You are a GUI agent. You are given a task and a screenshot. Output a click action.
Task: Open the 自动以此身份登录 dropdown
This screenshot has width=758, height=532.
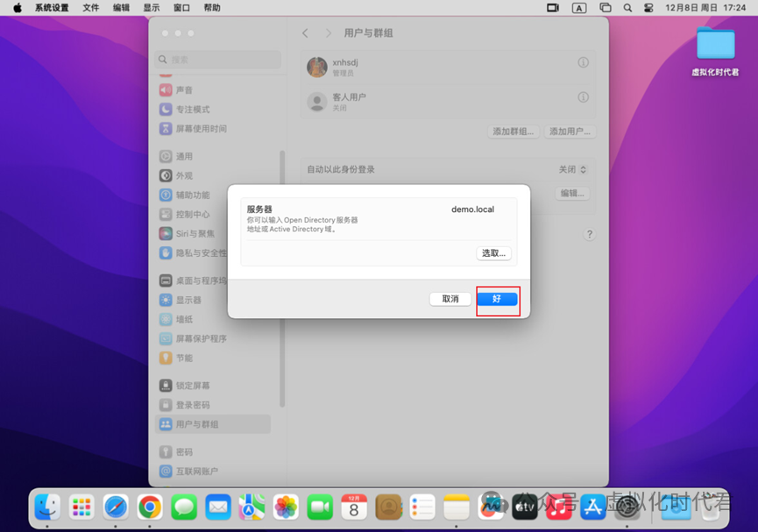[571, 169]
